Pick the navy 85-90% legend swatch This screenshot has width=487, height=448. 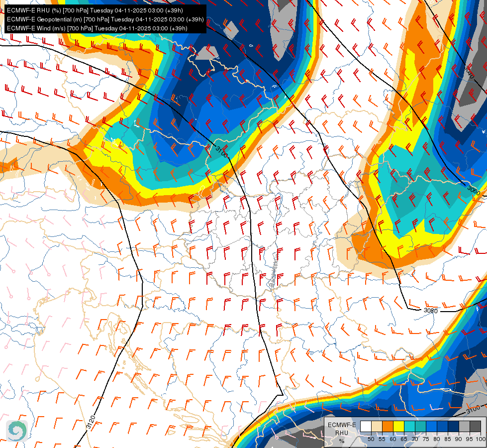pyautogui.click(x=453, y=427)
